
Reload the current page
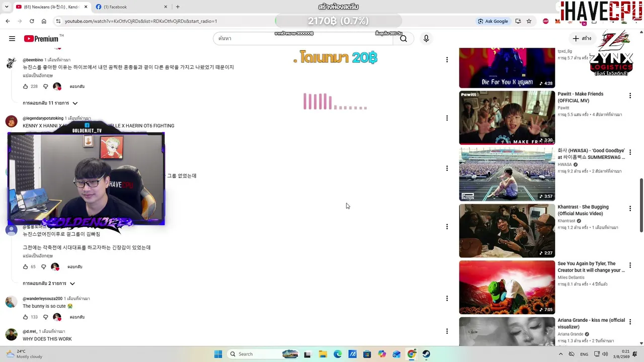[x=32, y=21]
